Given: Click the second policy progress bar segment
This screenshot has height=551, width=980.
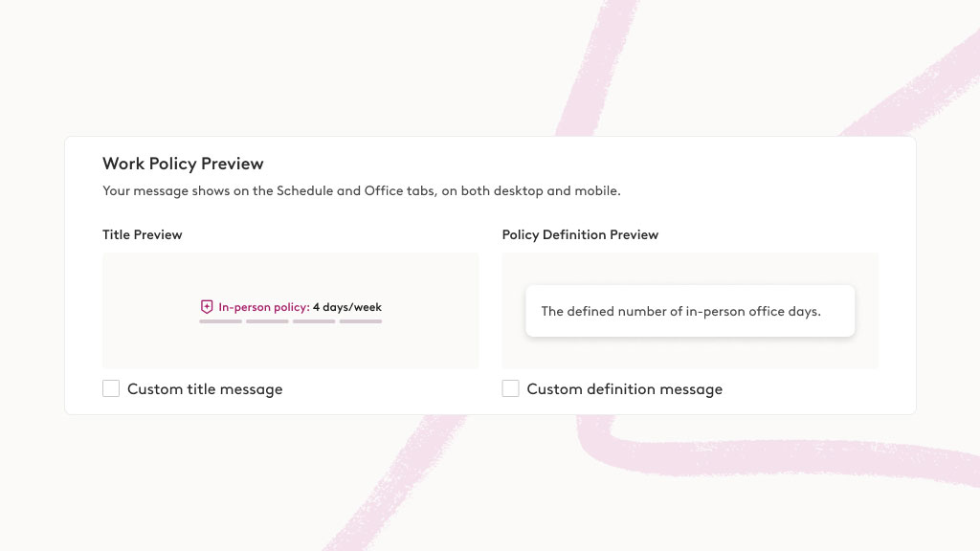Looking at the screenshot, I should point(267,321).
